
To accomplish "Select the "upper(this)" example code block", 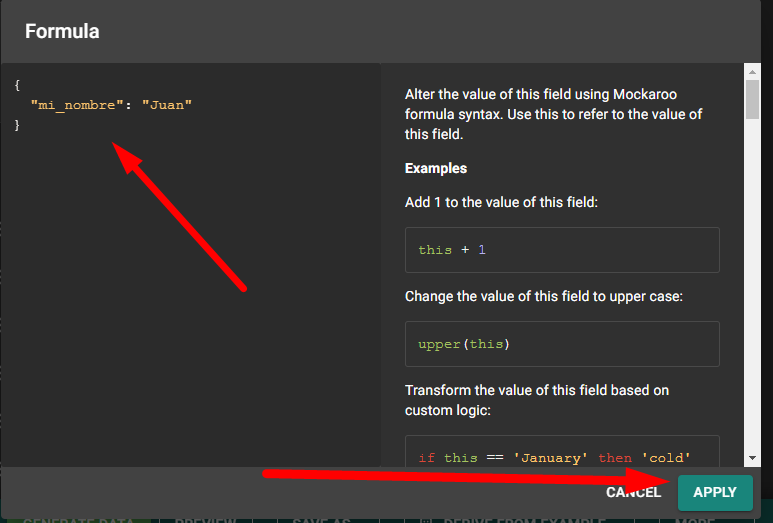I will 561,344.
